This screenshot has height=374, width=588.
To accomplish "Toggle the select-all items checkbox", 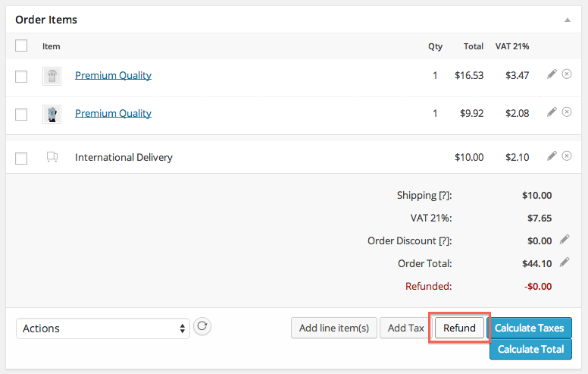I will pos(21,46).
